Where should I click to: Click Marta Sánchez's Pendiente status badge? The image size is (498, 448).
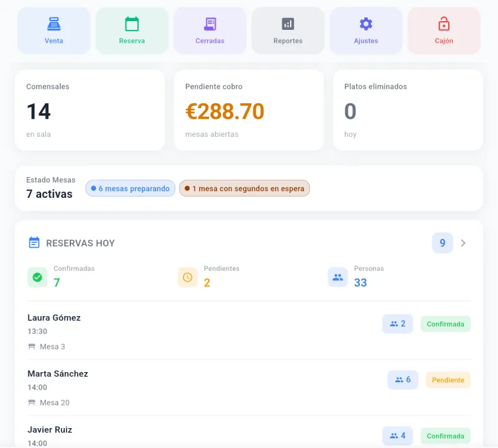tap(448, 380)
